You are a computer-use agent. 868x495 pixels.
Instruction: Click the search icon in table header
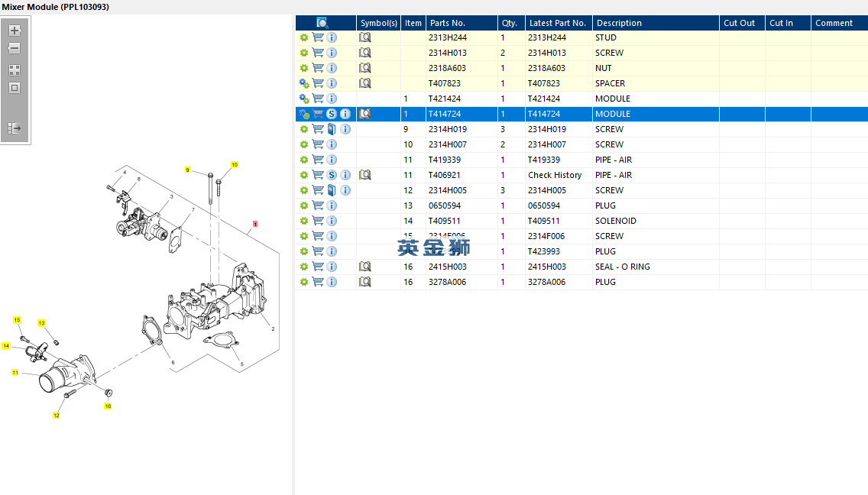coord(322,23)
